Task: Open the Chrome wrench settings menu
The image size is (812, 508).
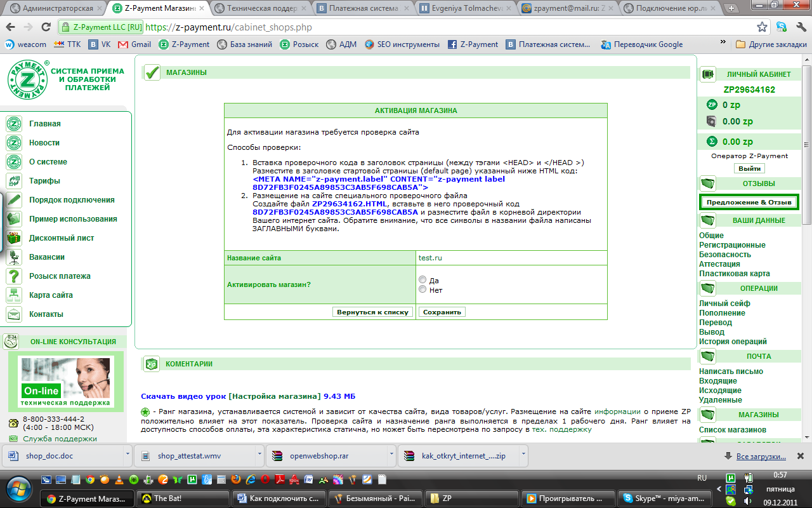Action: click(x=800, y=27)
